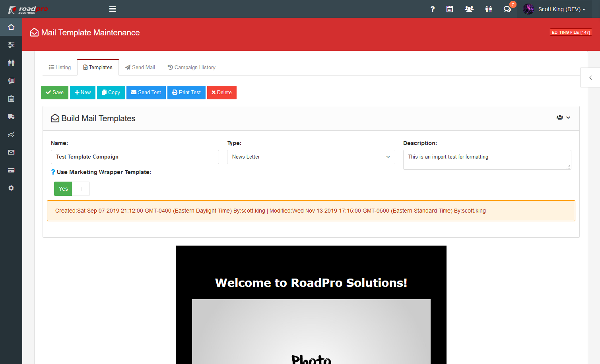The image size is (600, 364).
Task: Click the EDITING FILE [147] badge
Action: tap(571, 32)
